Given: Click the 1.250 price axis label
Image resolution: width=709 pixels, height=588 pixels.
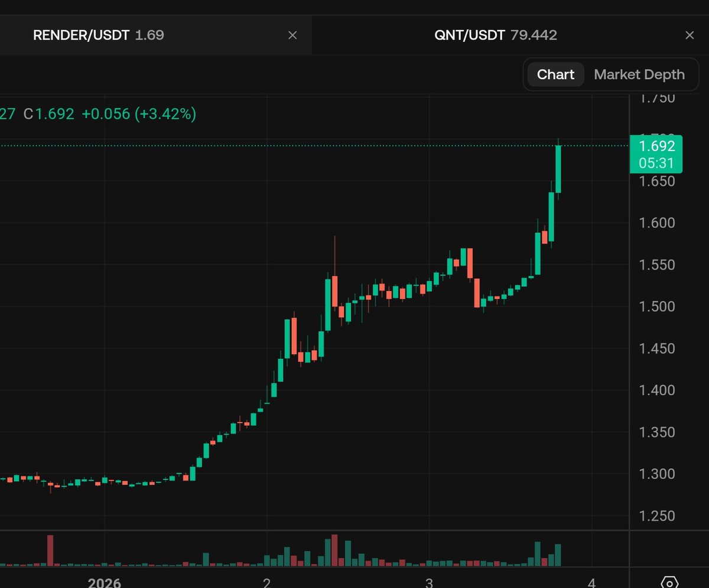Looking at the screenshot, I should point(657,516).
